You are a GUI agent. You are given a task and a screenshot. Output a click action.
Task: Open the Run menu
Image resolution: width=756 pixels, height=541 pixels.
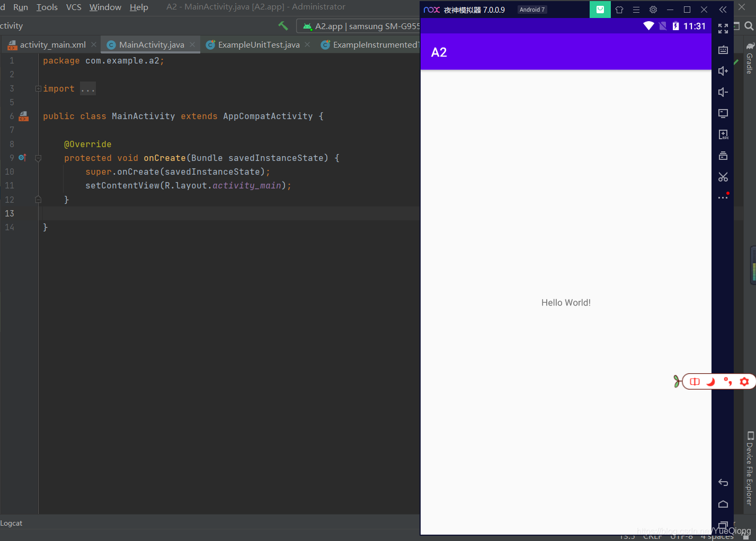21,7
